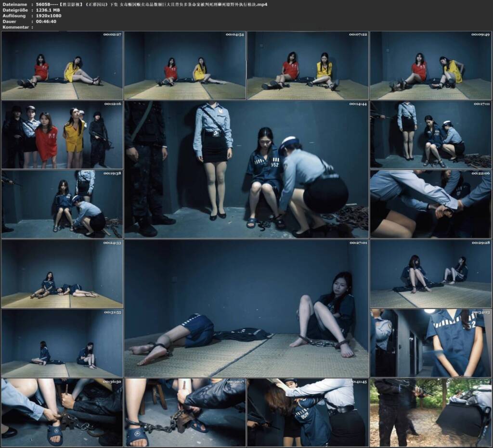This screenshot has width=493, height=448.
Task: Open the frame stamped 00:41:45
Action: [308, 413]
